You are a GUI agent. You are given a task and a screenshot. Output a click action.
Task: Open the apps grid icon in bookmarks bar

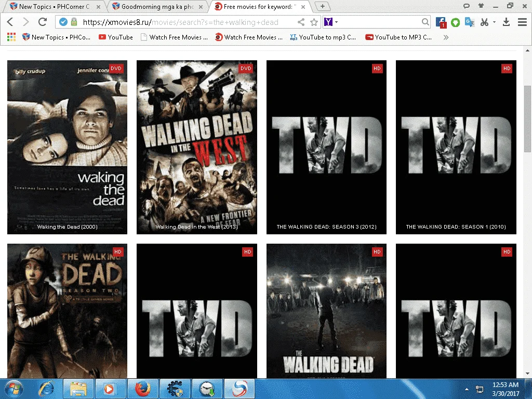(11, 37)
